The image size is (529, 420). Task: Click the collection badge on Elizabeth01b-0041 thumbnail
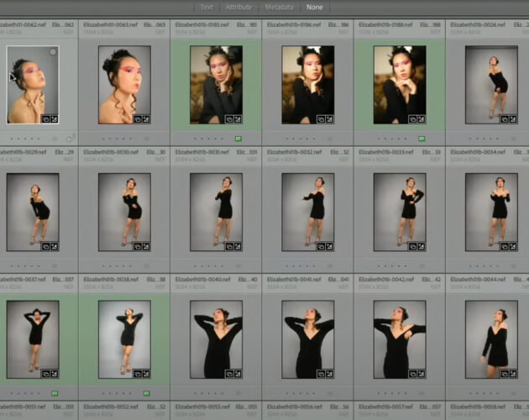click(321, 374)
